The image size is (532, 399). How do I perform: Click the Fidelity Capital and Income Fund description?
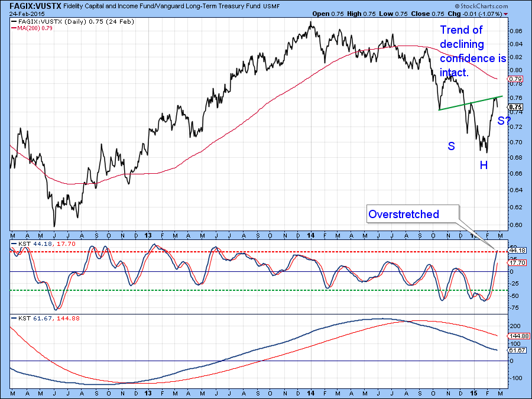(162, 6)
